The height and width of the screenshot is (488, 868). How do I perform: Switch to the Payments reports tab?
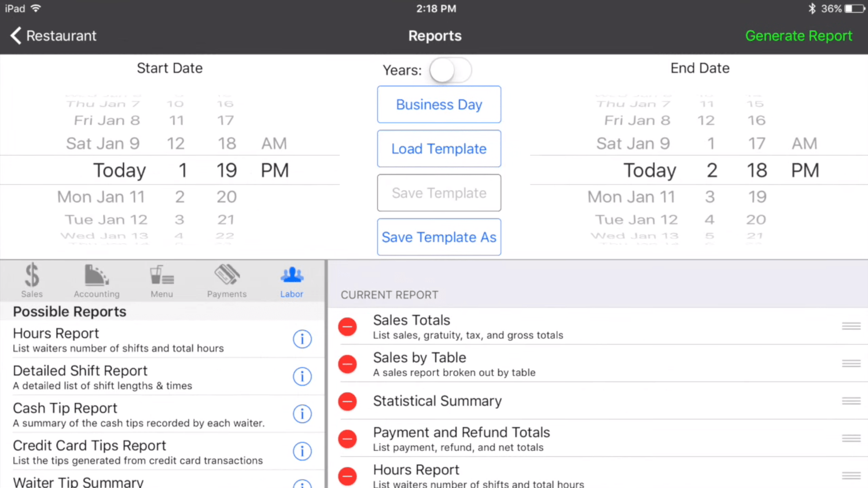point(226,281)
